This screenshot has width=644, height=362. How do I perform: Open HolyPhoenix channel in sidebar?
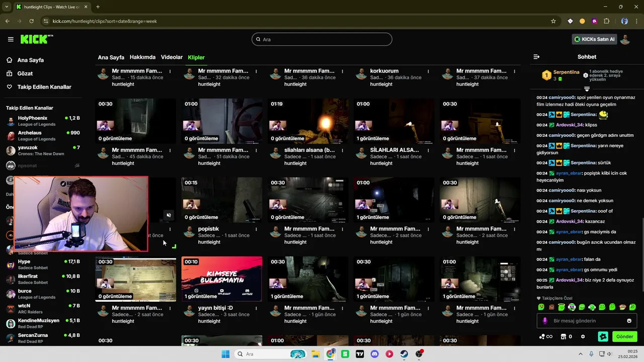point(43,121)
